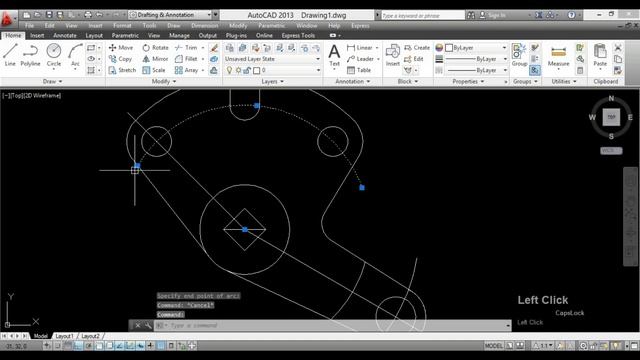The height and width of the screenshot is (360, 640).
Task: Activate the Copy command
Action: click(120, 59)
